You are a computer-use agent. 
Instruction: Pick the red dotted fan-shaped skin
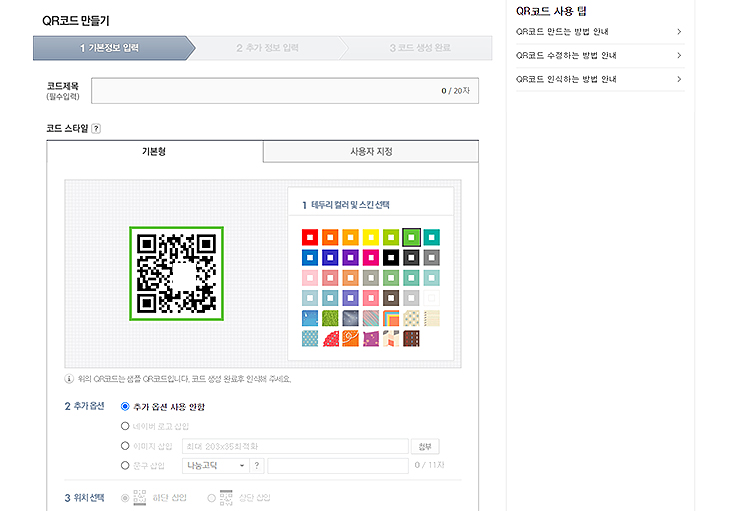pyautogui.click(x=330, y=338)
